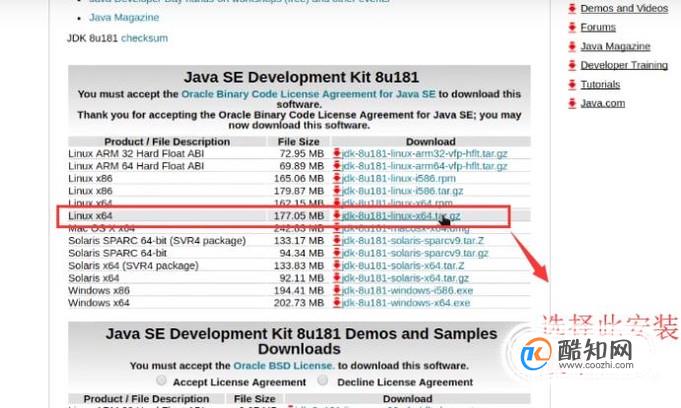Download jdk-8u181-solaris-sparcv9.tar.Z
Image resolution: width=681 pixels, height=408 pixels.
pyautogui.click(x=413, y=240)
